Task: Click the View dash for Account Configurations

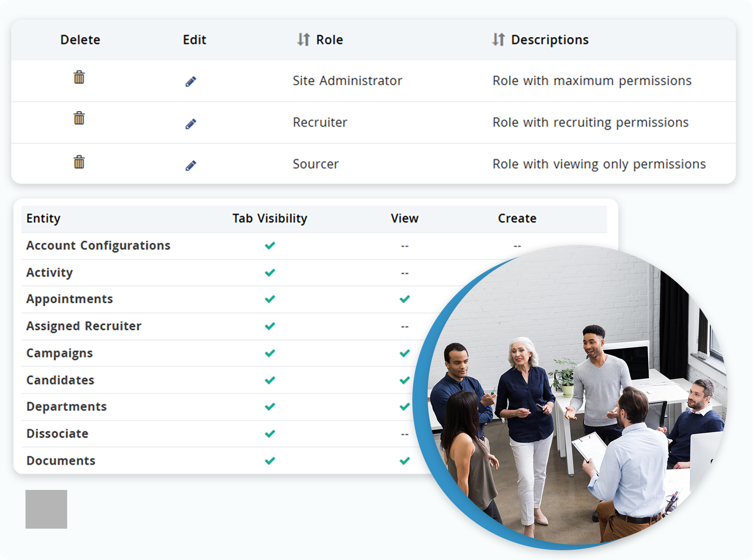Action: click(404, 246)
